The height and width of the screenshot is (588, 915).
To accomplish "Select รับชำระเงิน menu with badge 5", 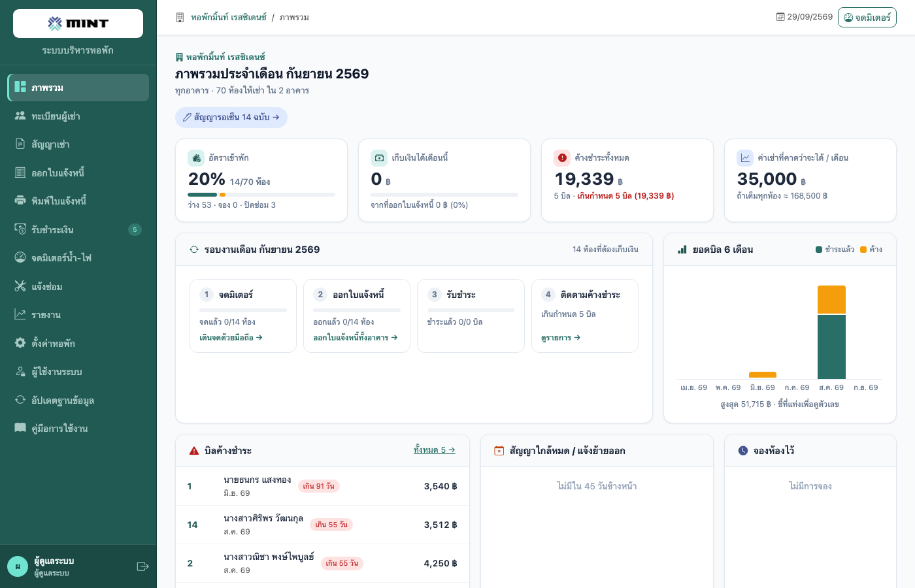I will pos(78,229).
